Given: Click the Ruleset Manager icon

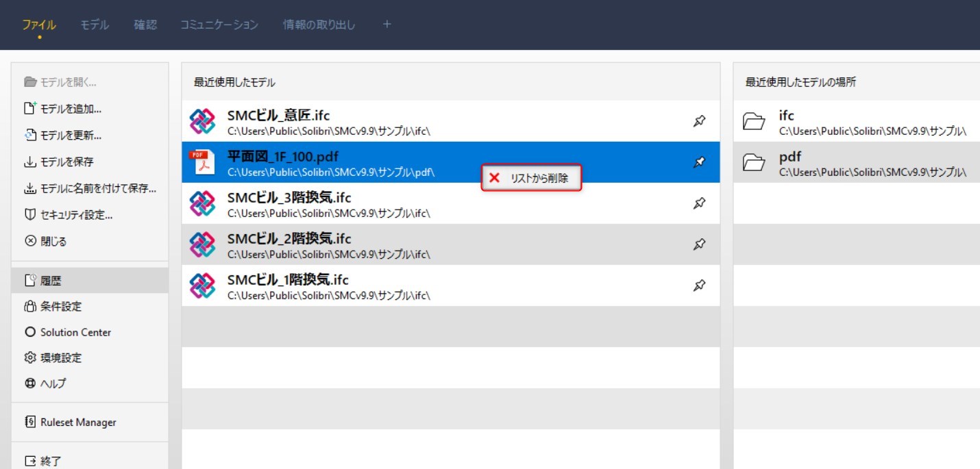Looking at the screenshot, I should [29, 422].
